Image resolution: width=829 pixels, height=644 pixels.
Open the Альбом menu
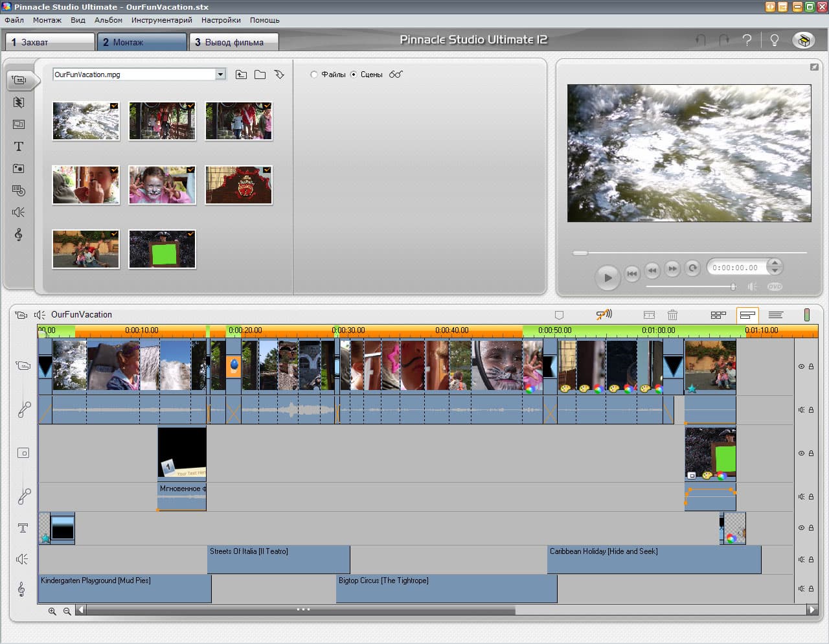coord(108,20)
